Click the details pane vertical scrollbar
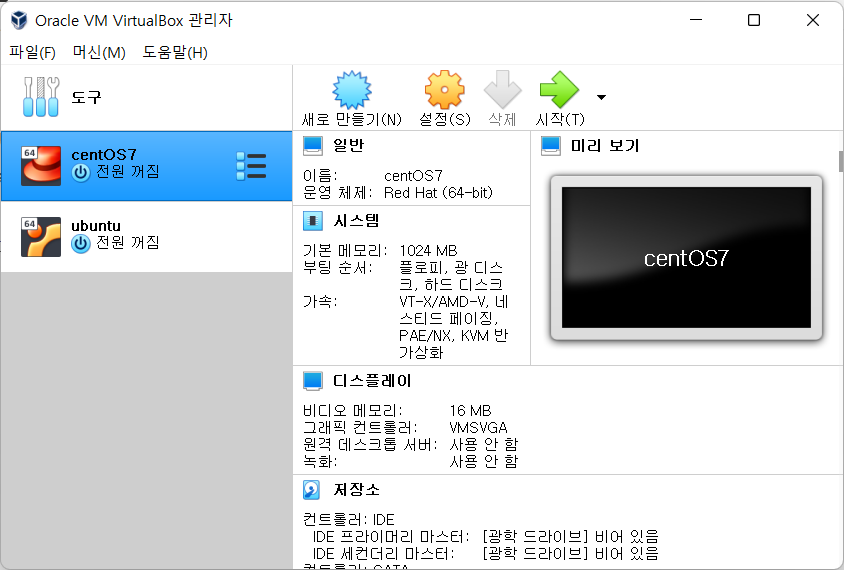The width and height of the screenshot is (844, 570). (x=841, y=161)
